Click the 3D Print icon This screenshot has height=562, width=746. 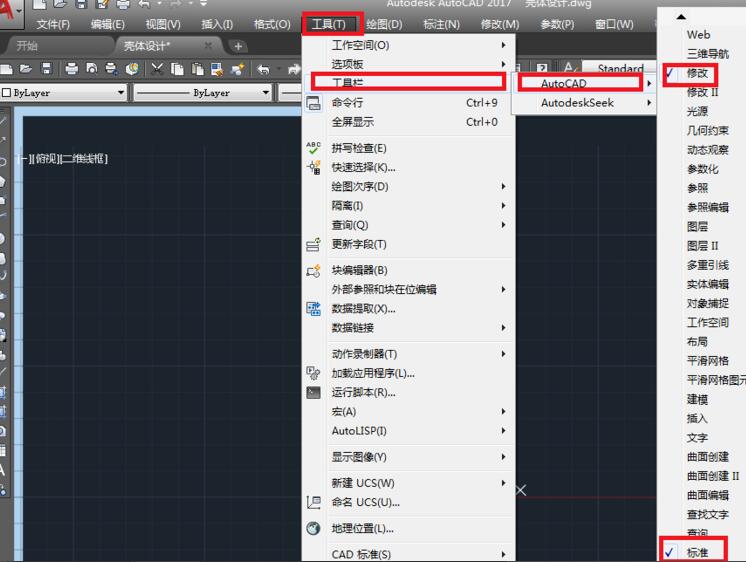tap(132, 69)
